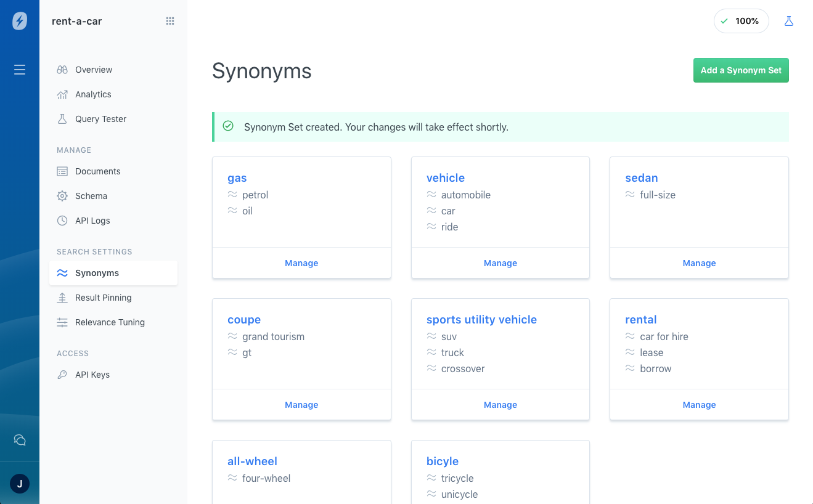Click the car for hire synonym
813x504 pixels.
point(664,336)
